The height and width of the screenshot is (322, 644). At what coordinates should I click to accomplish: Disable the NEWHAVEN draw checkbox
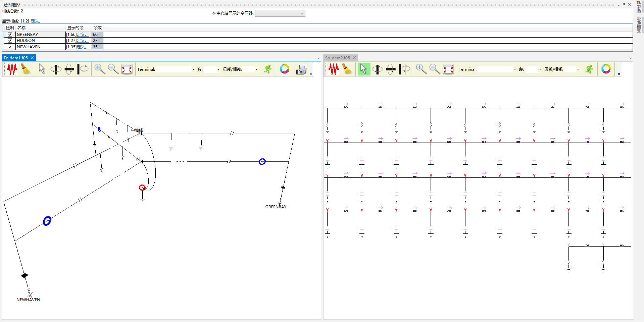(x=10, y=47)
